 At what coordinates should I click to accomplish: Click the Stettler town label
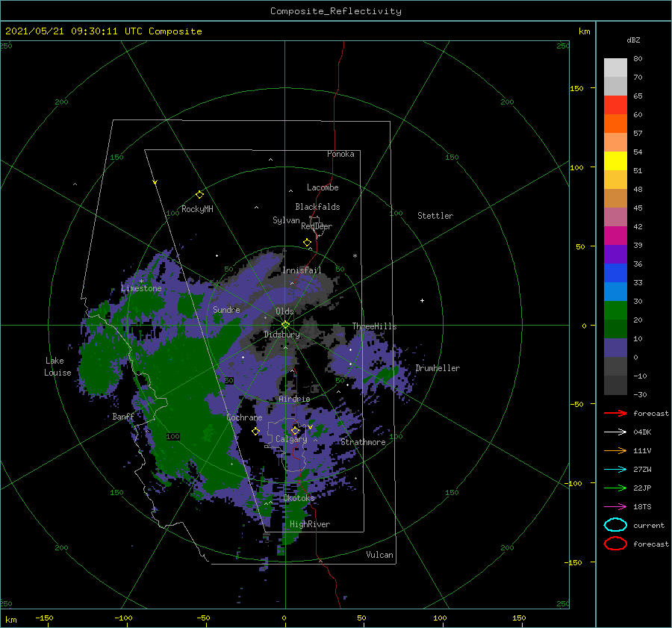[x=435, y=216]
